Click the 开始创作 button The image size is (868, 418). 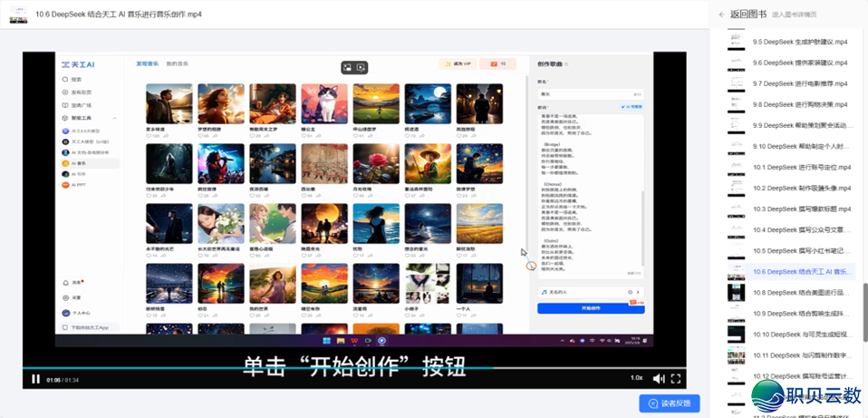point(591,307)
